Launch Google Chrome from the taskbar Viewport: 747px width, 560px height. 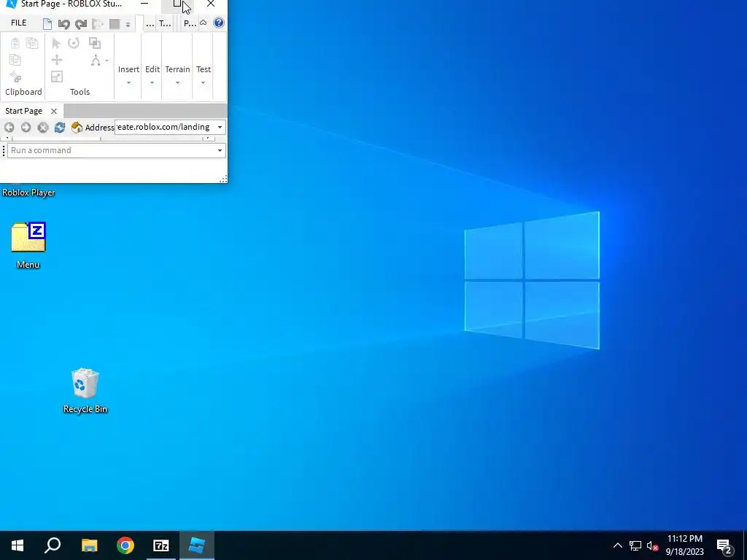coord(125,545)
